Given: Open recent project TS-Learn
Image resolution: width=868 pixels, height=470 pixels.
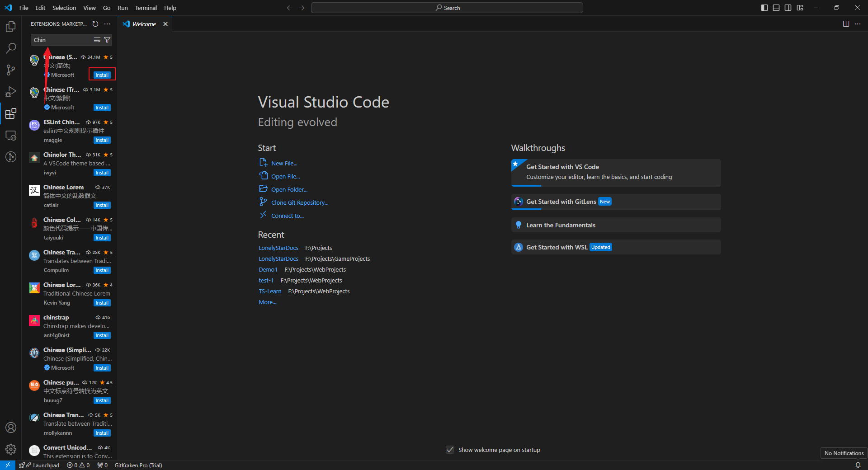Looking at the screenshot, I should (270, 291).
